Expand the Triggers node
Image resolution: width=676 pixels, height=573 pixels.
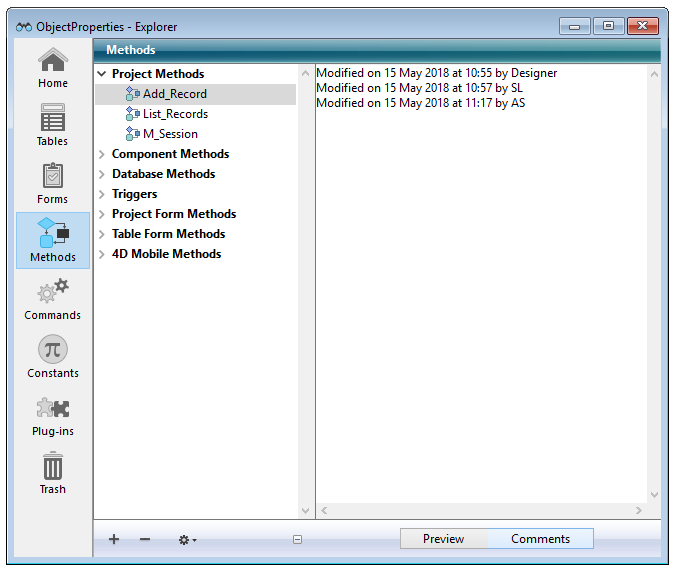coord(102,194)
